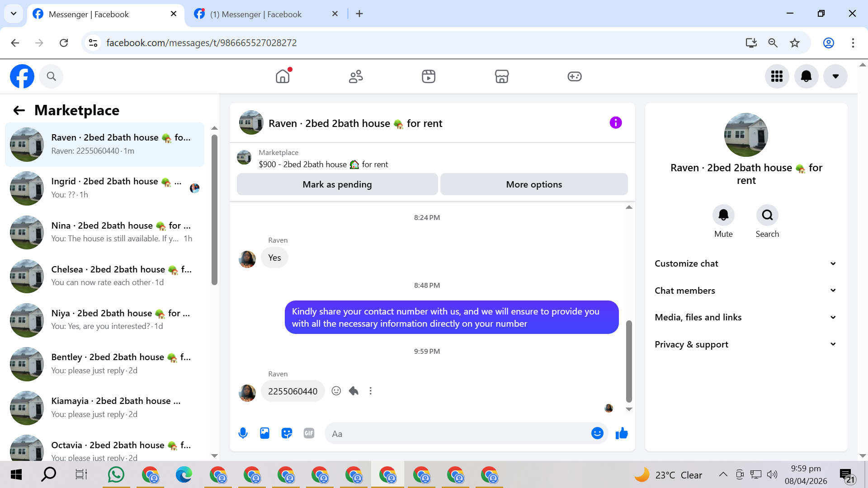Reply to the 2255060440 message

[x=354, y=391]
